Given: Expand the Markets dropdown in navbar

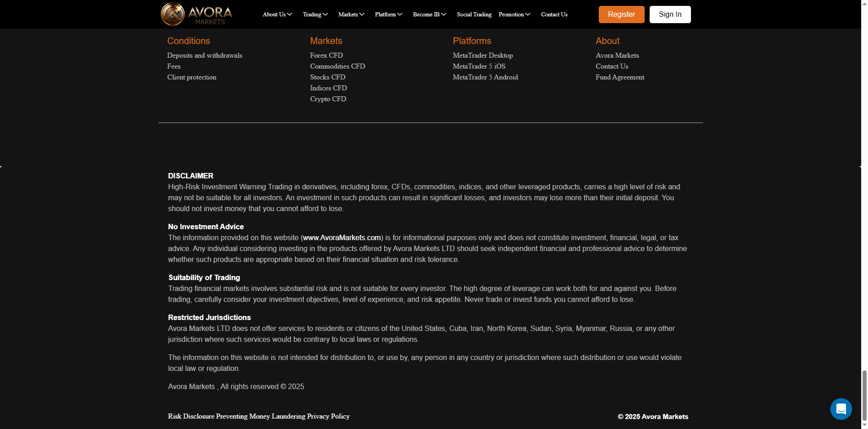Looking at the screenshot, I should click(351, 15).
